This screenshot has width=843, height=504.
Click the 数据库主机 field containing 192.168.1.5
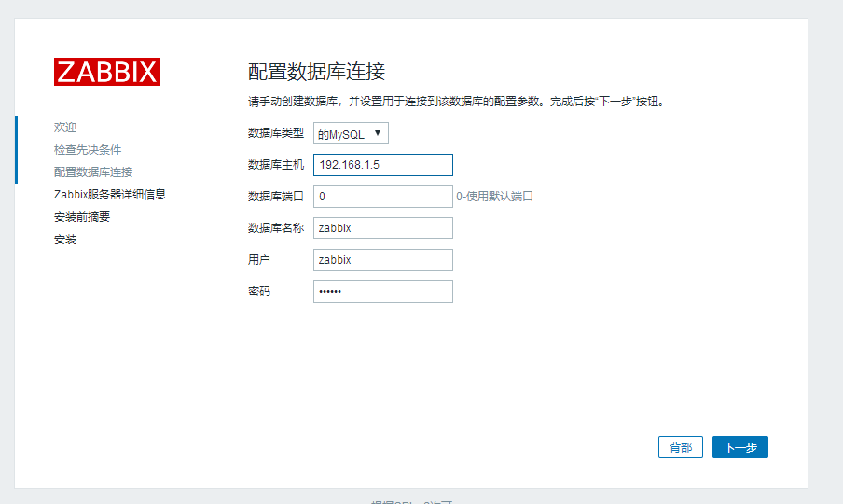tap(382, 165)
